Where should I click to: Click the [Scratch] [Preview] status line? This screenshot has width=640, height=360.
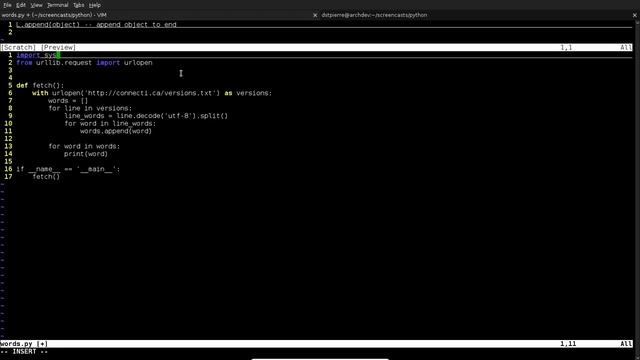coord(316,47)
